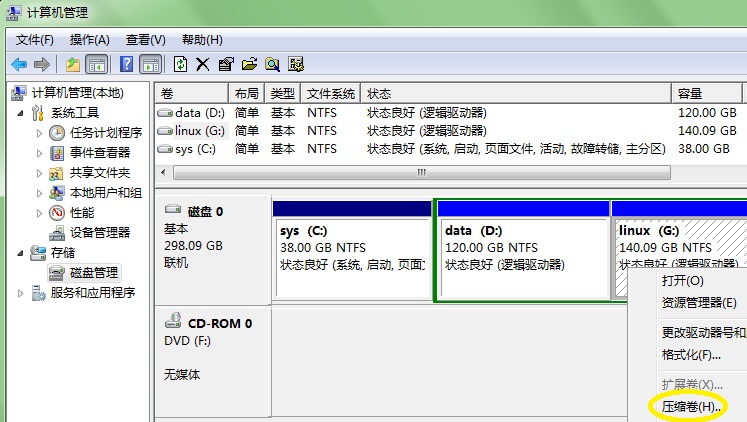Click the magnifier search toolbar icon
The image size is (747, 422).
click(x=273, y=64)
